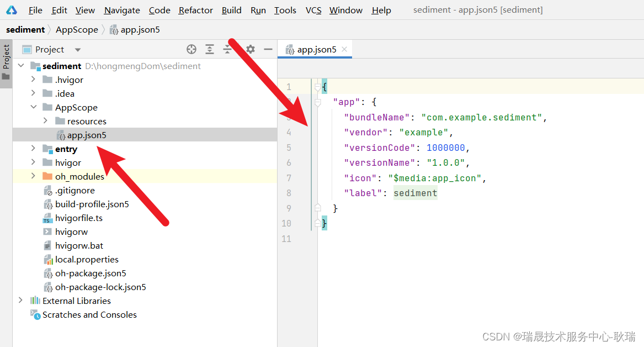
Task: Click the Collapse All icon
Action: coord(227,49)
